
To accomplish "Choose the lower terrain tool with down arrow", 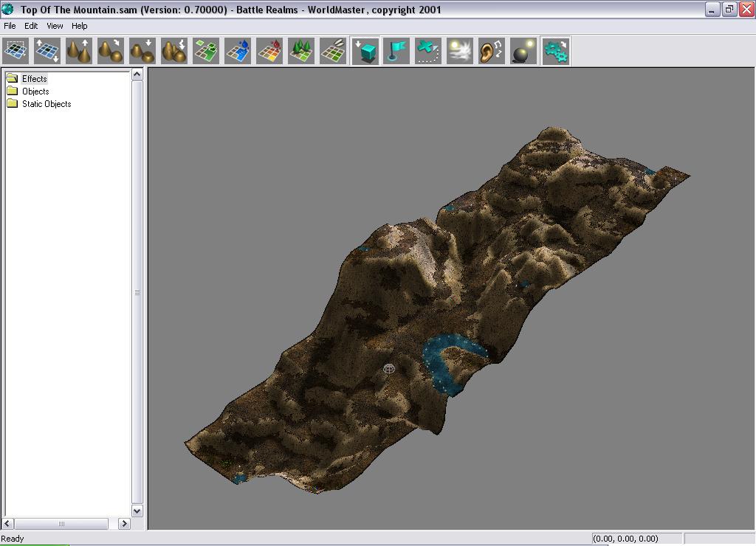I will 142,52.
